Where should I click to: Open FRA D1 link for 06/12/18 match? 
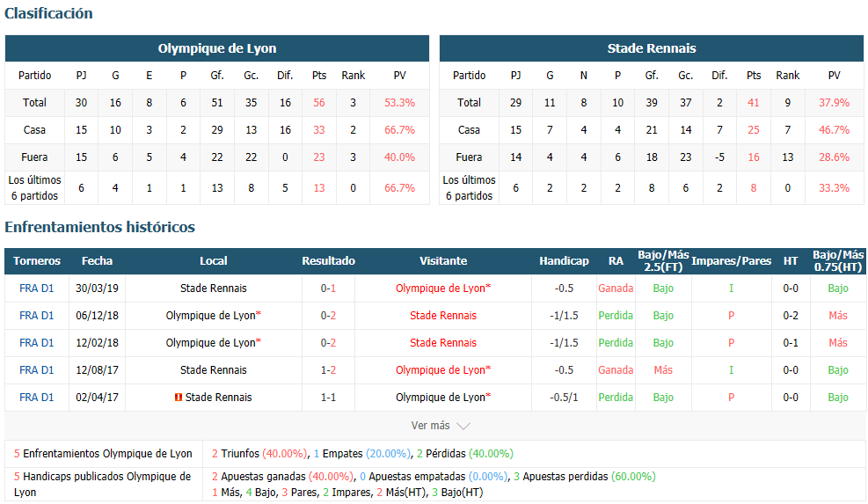37,315
